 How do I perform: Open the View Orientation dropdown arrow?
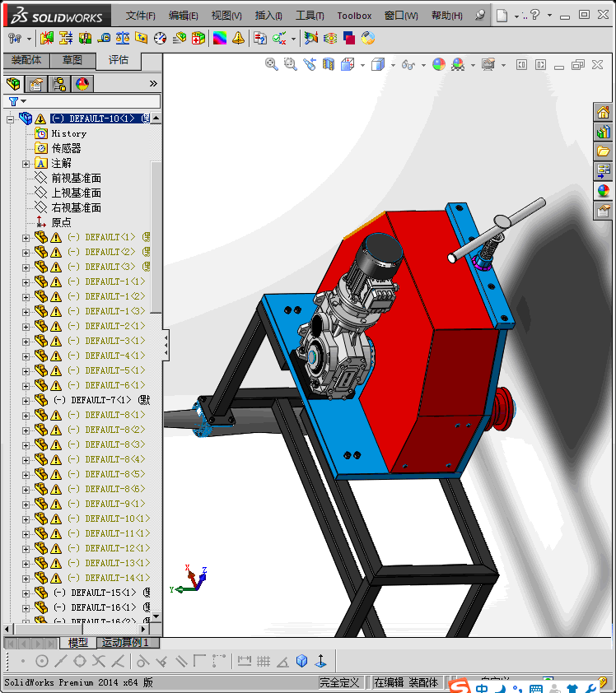pos(362,65)
